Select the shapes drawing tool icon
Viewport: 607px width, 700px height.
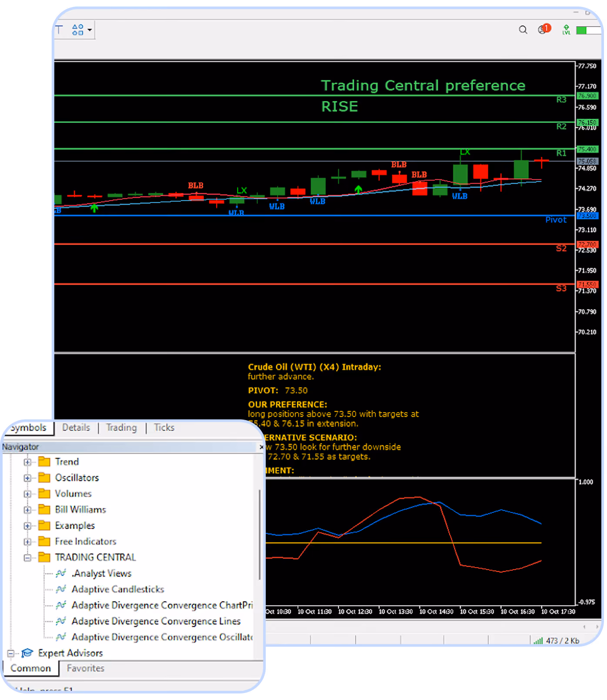pyautogui.click(x=77, y=30)
